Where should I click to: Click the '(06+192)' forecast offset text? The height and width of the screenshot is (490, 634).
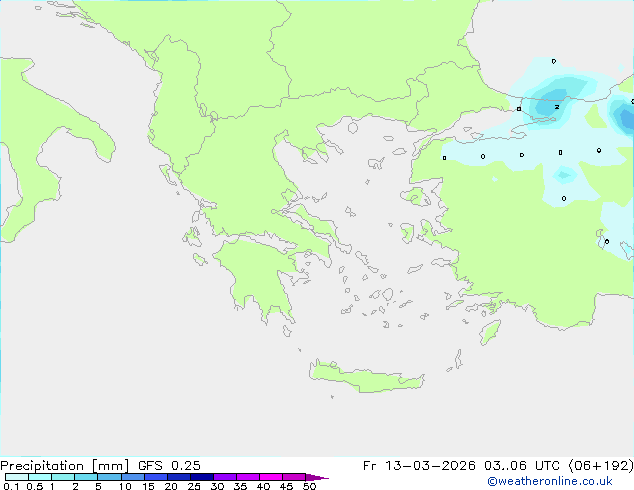601,466
